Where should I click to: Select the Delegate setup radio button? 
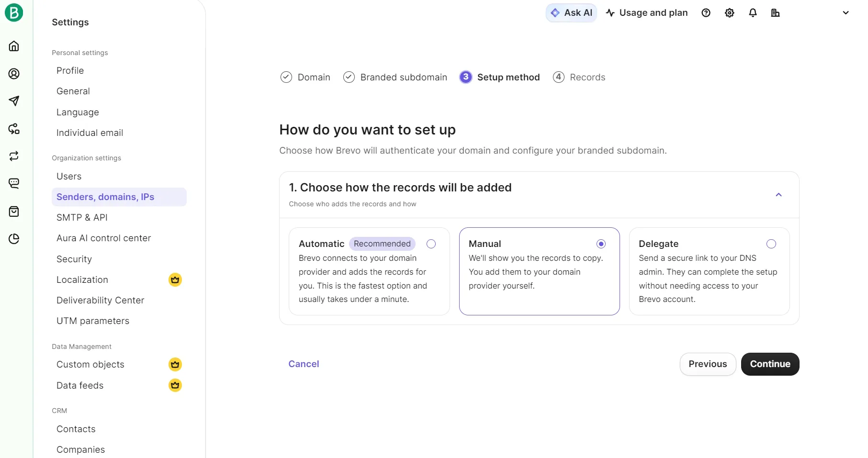(771, 244)
